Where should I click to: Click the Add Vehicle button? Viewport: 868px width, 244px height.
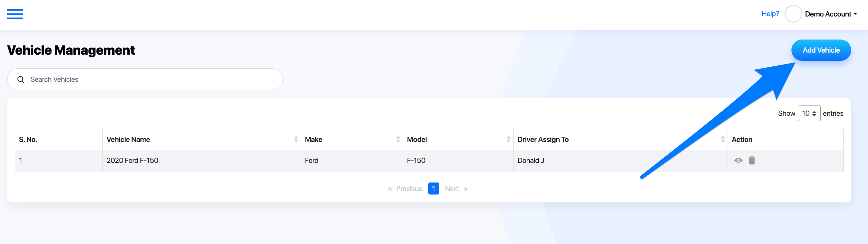(x=821, y=50)
